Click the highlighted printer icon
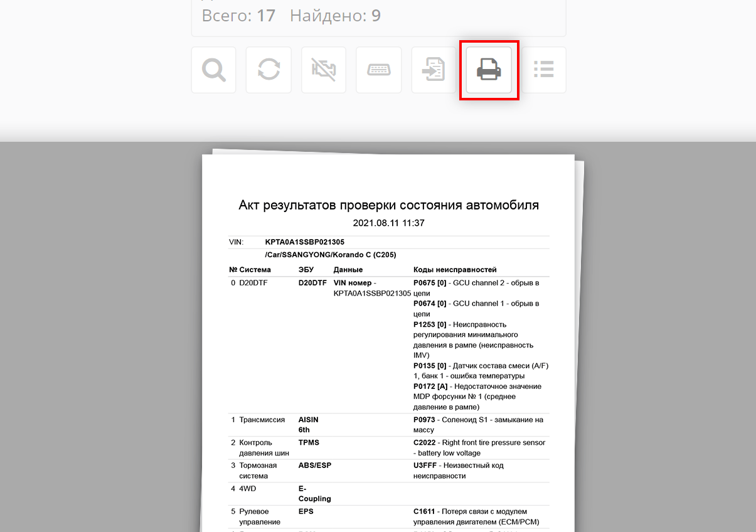 click(x=489, y=70)
